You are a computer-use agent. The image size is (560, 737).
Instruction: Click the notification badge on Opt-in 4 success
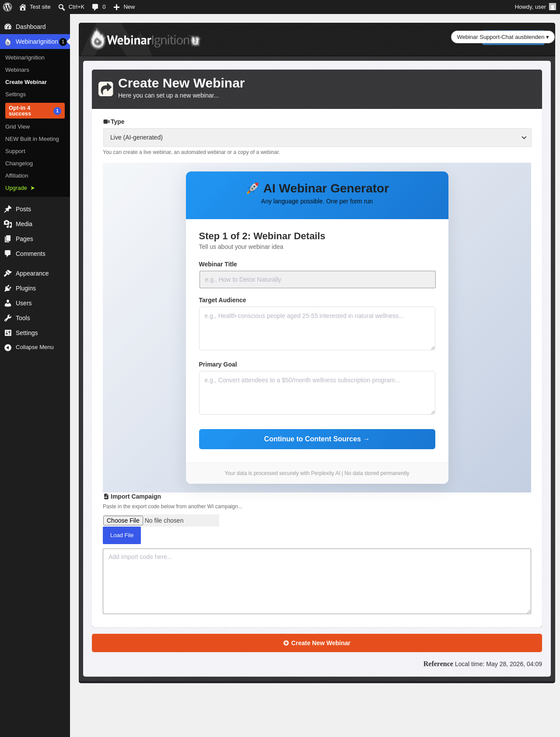[x=57, y=111]
